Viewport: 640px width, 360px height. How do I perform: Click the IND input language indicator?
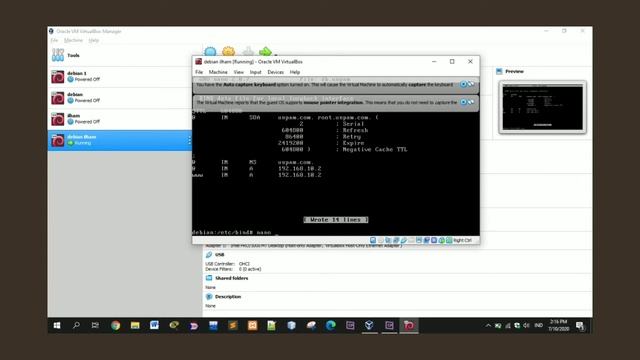(539, 326)
